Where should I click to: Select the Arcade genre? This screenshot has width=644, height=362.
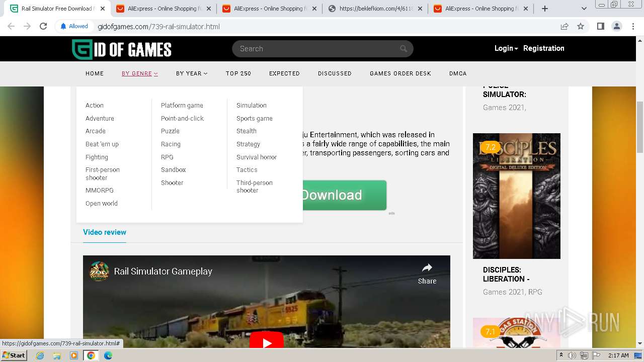click(96, 131)
